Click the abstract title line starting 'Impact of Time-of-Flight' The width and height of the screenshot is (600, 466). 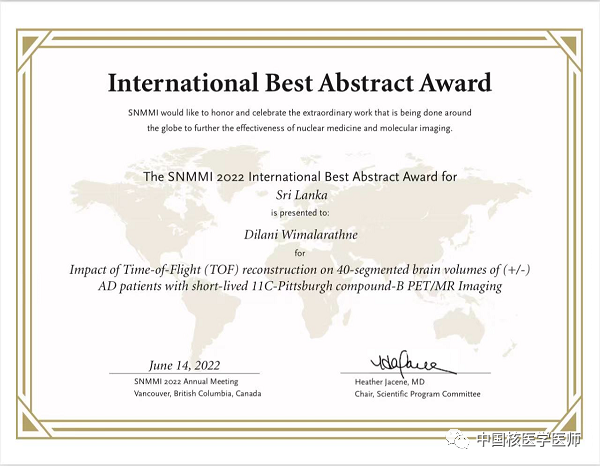pyautogui.click(x=300, y=270)
